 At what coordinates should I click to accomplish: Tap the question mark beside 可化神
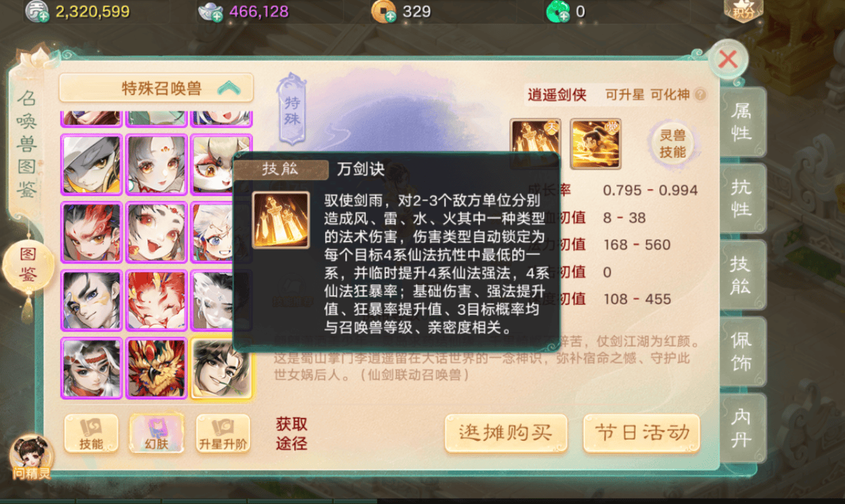pyautogui.click(x=700, y=95)
